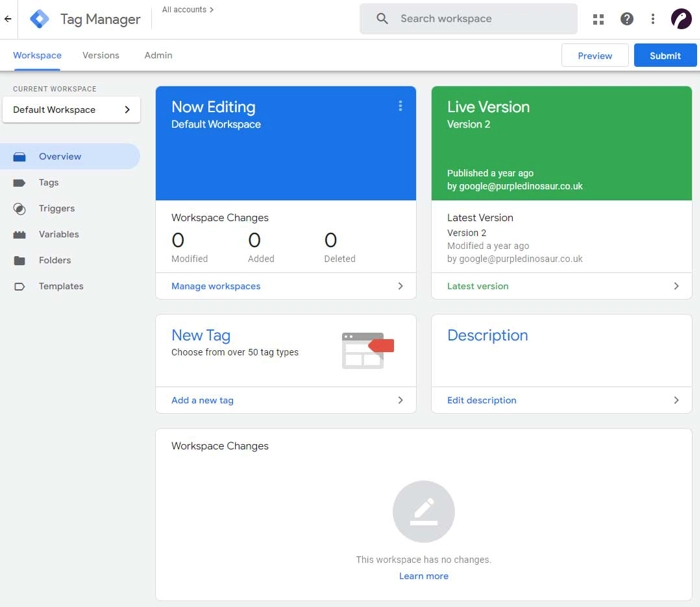
Task: Switch to the Admin tab
Action: pos(158,56)
